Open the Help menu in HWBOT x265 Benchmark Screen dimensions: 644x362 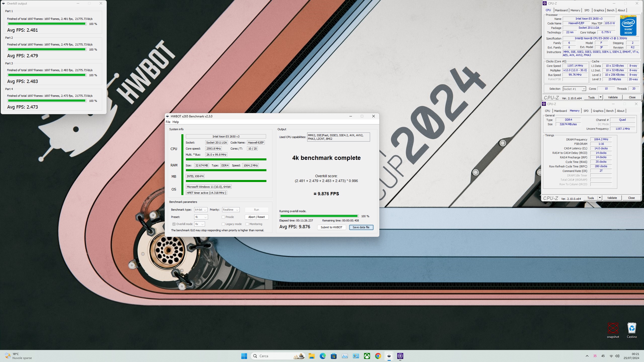pyautogui.click(x=176, y=122)
